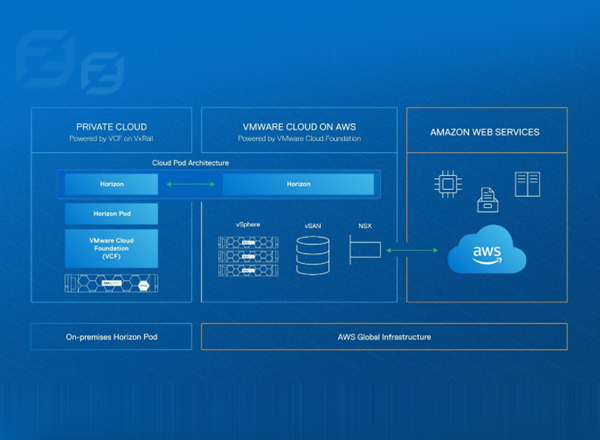Click the PRIVATE CLOUD heading
This screenshot has height=440, width=600.
click(x=111, y=127)
